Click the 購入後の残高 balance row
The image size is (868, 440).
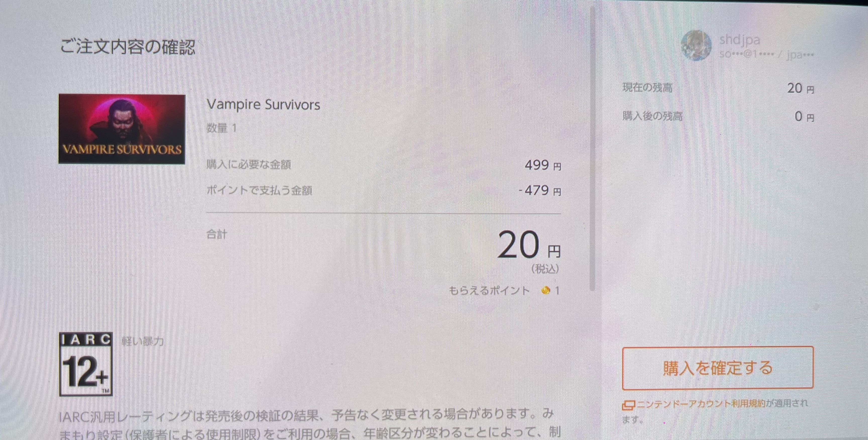point(718,116)
